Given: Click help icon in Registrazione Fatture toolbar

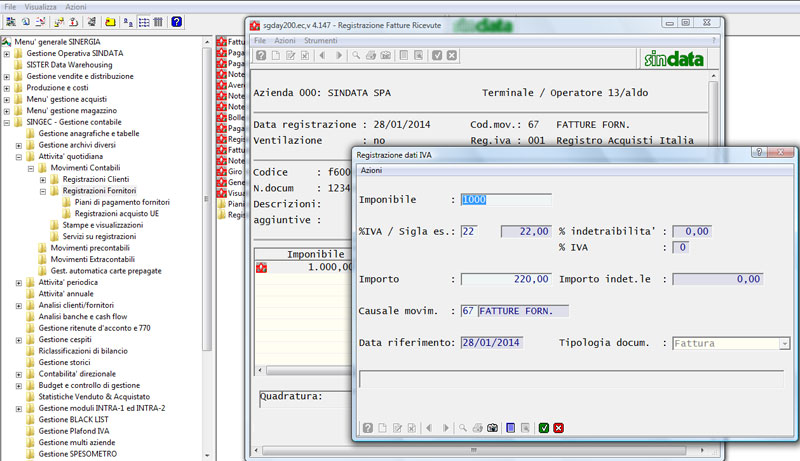Looking at the screenshot, I should pyautogui.click(x=261, y=56).
